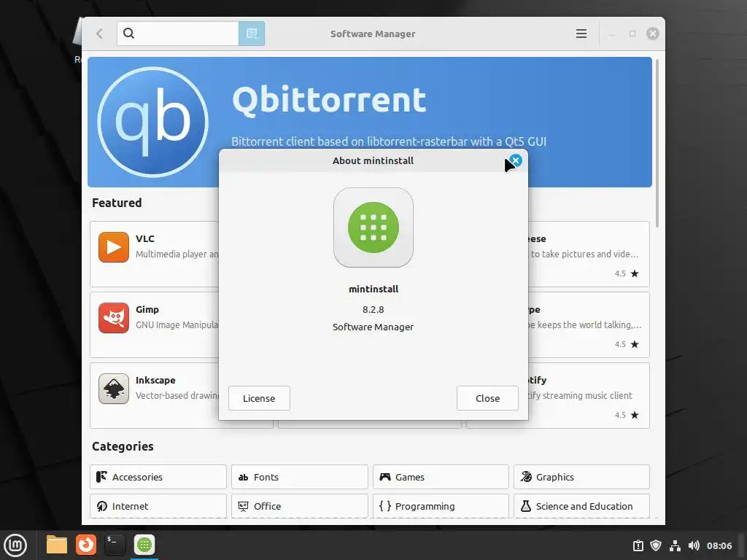Open the Science and Education category
This screenshot has height=560, width=747.
tap(581, 506)
